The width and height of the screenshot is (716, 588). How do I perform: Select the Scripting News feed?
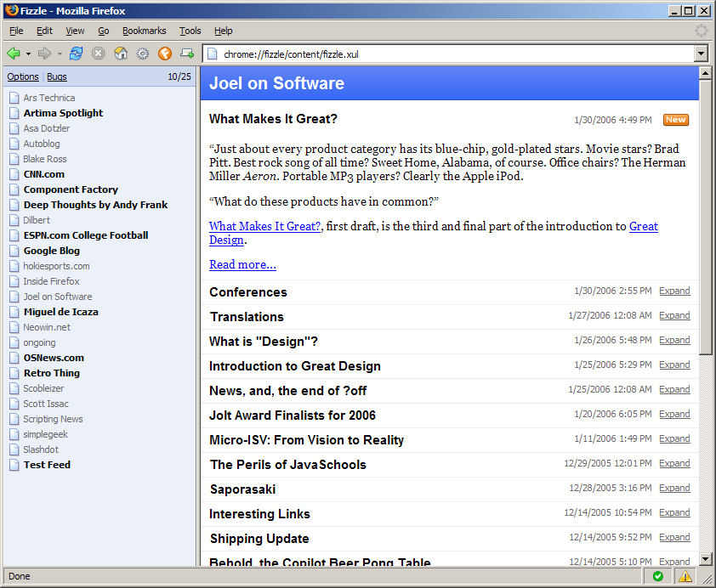[53, 419]
